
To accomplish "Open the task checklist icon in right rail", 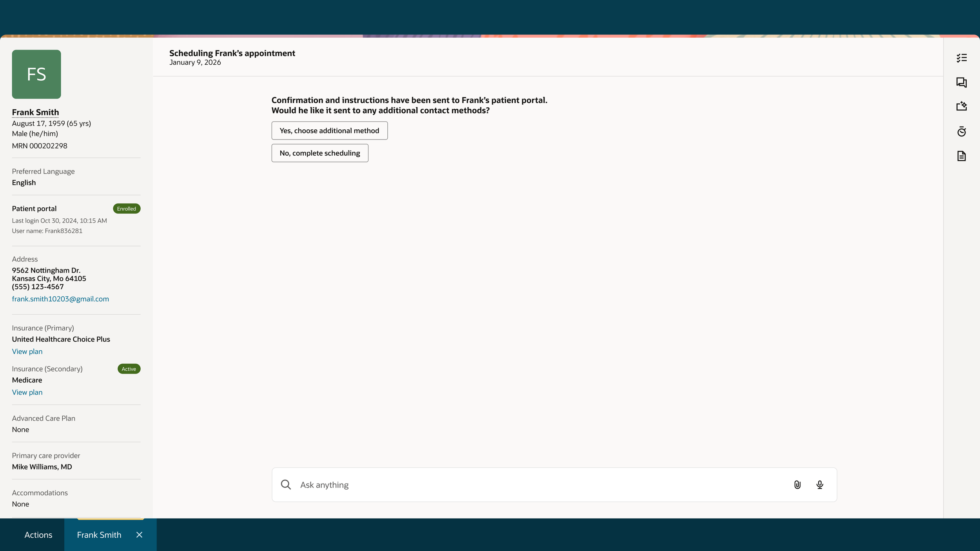I will click(961, 58).
